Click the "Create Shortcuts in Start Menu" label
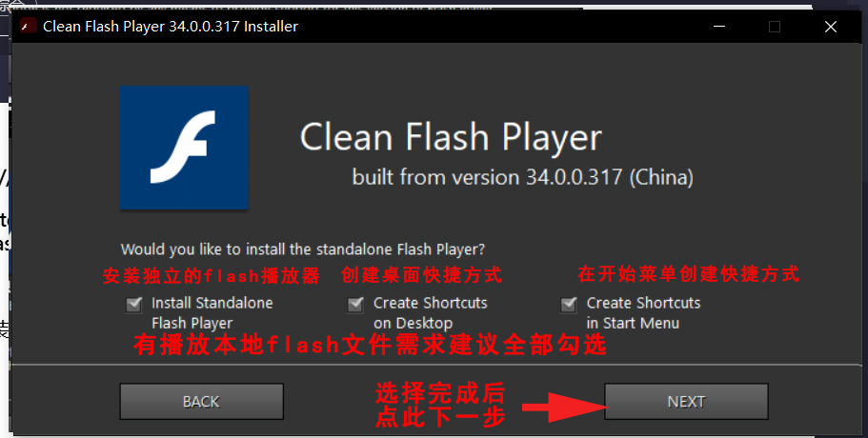 coord(643,313)
